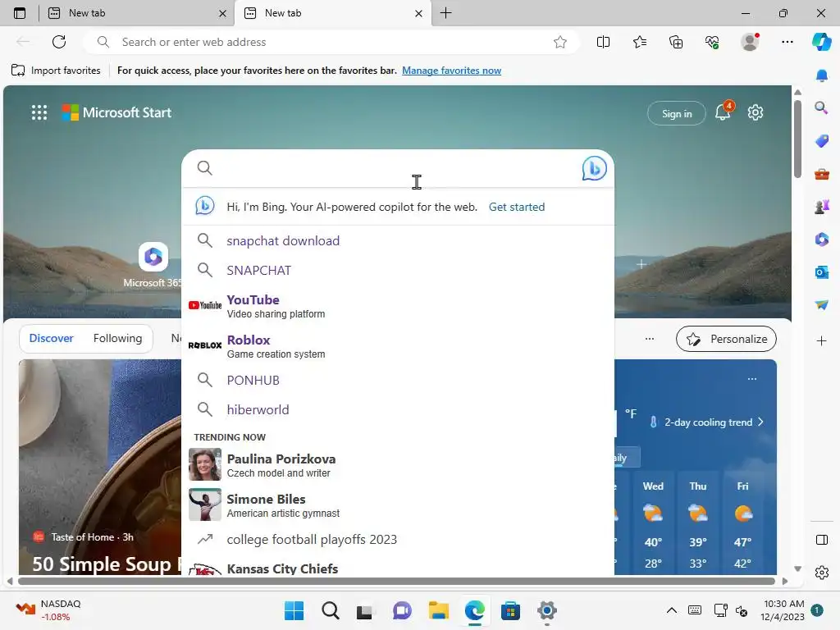Open Bing chat icon in search box
Viewport: 840px width, 630px height.
[x=594, y=168]
